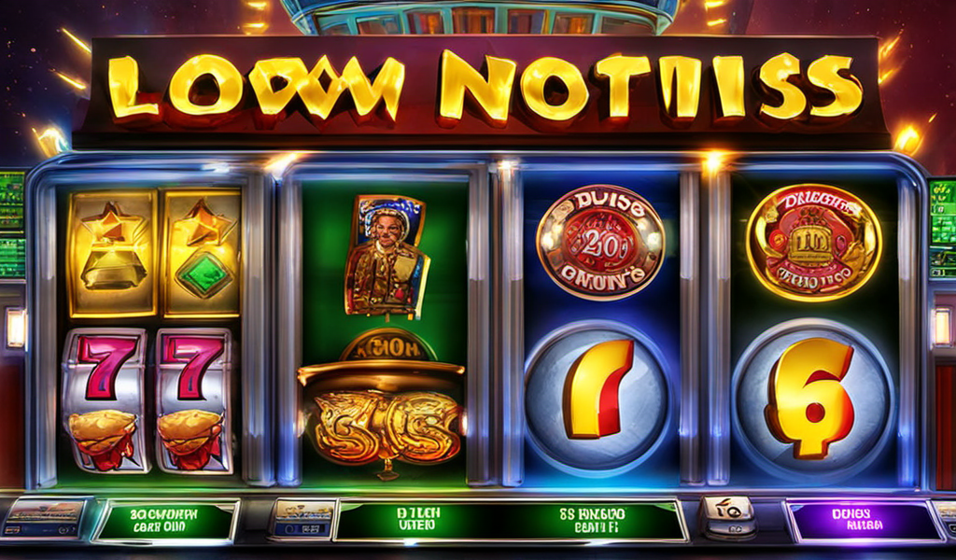Open the small thumbnail beside wide green panel

(x=303, y=519)
